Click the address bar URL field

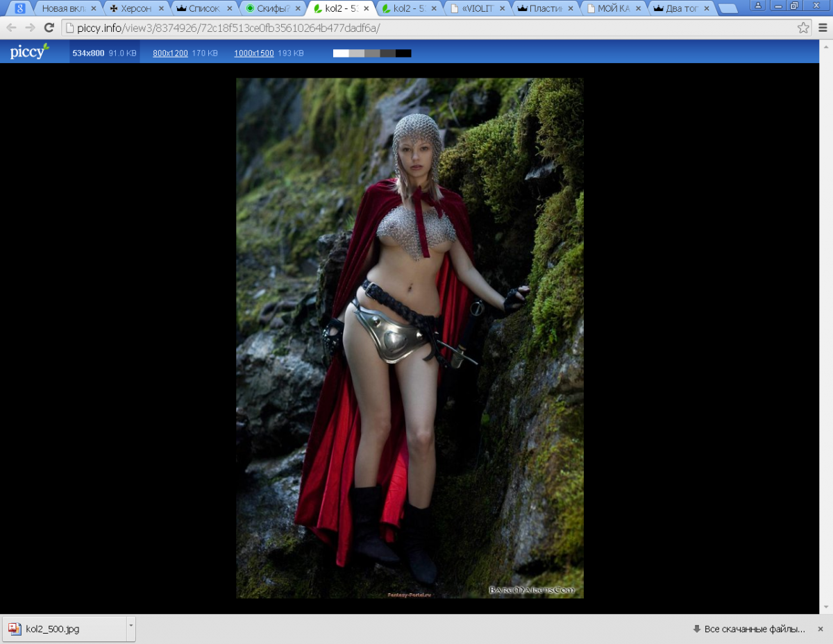pos(416,28)
